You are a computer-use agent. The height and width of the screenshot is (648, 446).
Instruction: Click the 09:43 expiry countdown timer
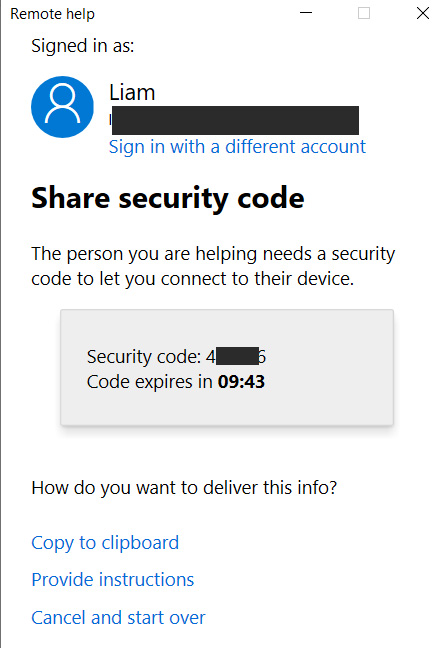(241, 382)
